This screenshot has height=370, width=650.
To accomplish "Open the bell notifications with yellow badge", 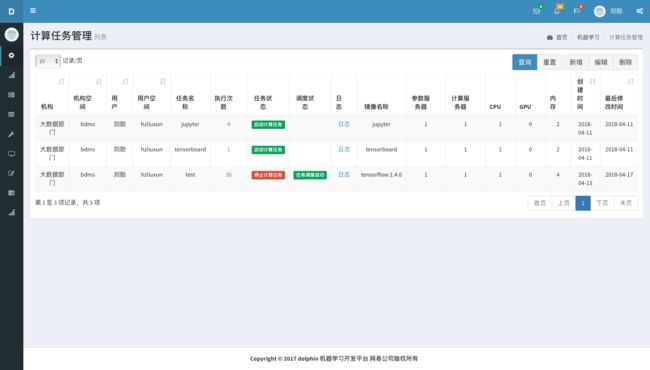I will (x=557, y=11).
